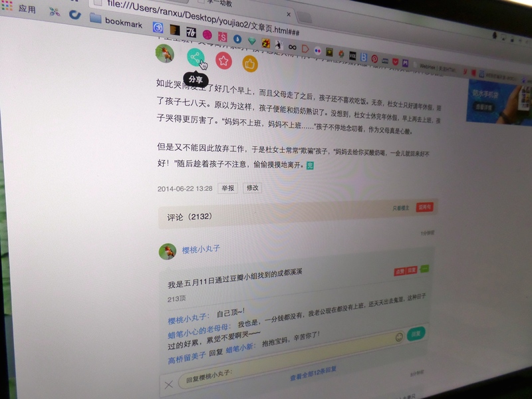Open the blue water drop bookmark

tap(237, 39)
